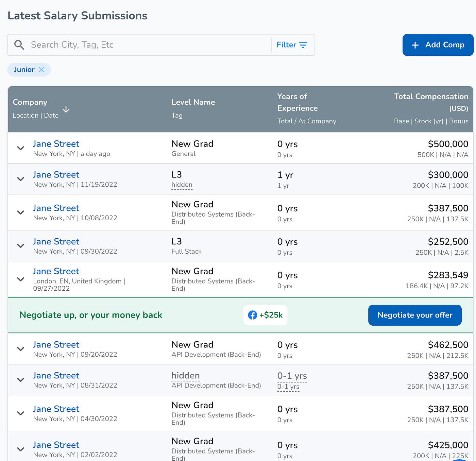Click the $425,000 total compensation
476x461 pixels.
point(448,445)
